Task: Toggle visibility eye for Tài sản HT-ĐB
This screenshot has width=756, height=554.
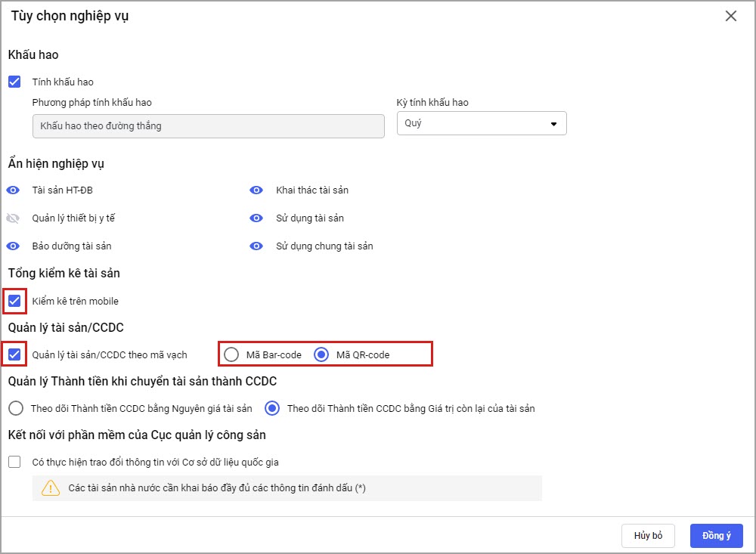Action: (x=13, y=190)
